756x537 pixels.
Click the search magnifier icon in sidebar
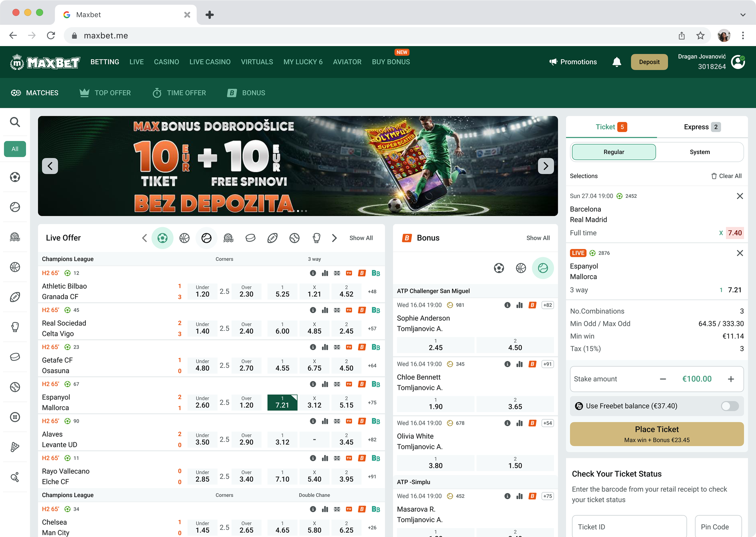[x=15, y=122]
